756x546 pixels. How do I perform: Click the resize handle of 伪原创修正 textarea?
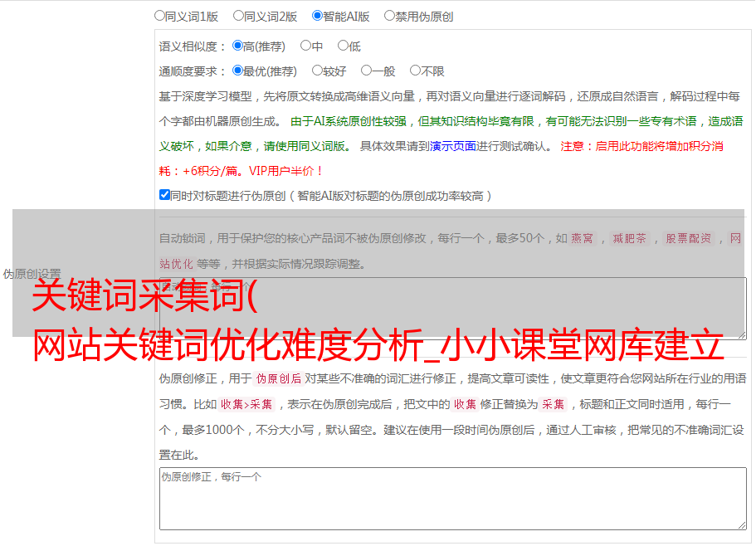pos(742,524)
